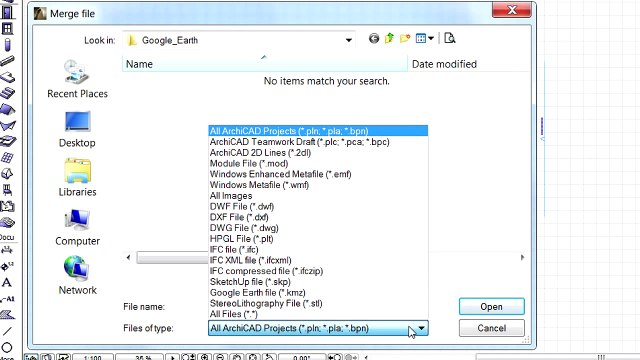Choose IFC compressed file (*.ifczip) type
640x360 pixels.
click(318, 271)
